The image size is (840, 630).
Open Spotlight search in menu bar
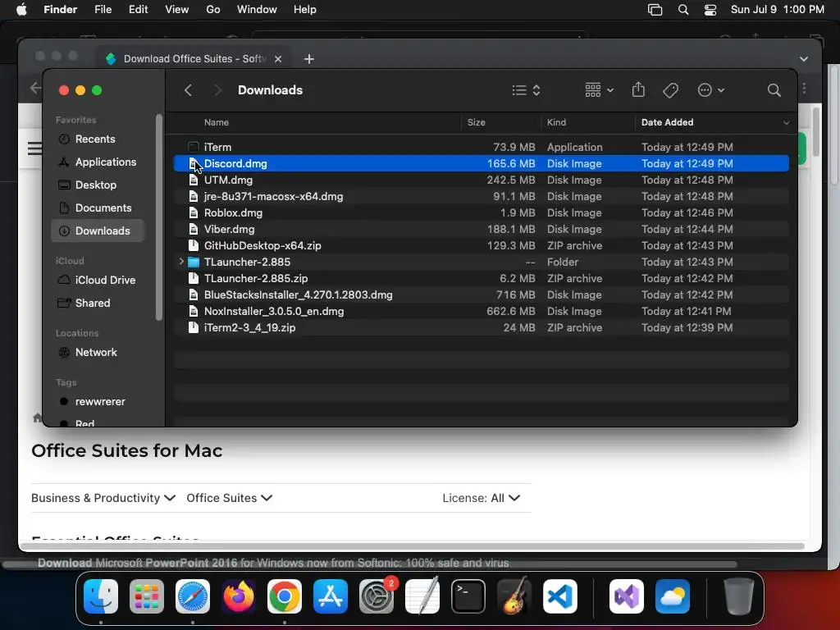click(x=683, y=10)
